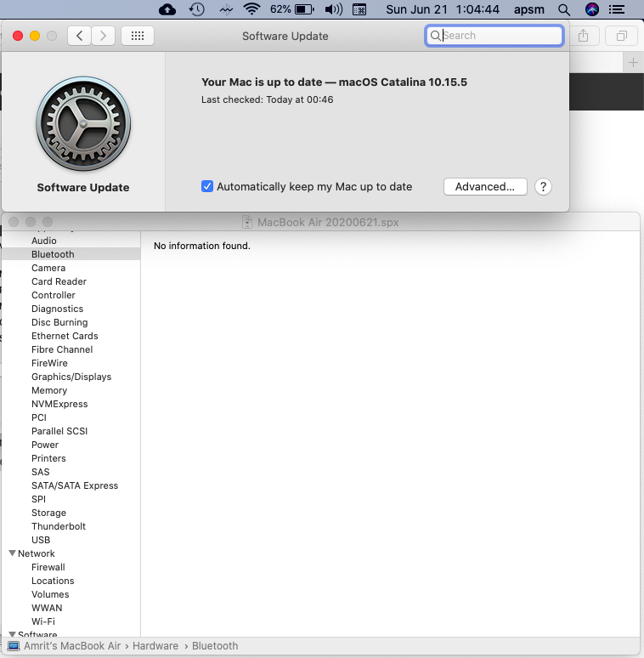Image resolution: width=644 pixels, height=658 pixels.
Task: Open the iCloud upload menu bar icon
Action: click(167, 9)
